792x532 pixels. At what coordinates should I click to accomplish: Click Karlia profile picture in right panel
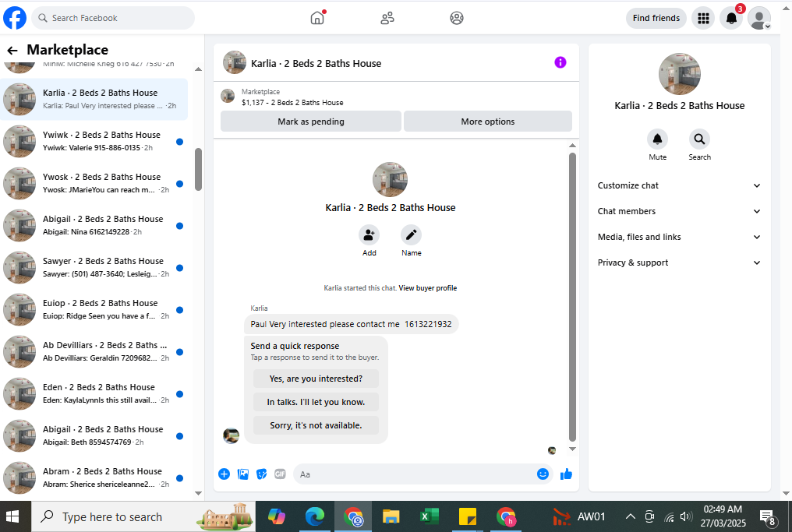click(x=680, y=74)
